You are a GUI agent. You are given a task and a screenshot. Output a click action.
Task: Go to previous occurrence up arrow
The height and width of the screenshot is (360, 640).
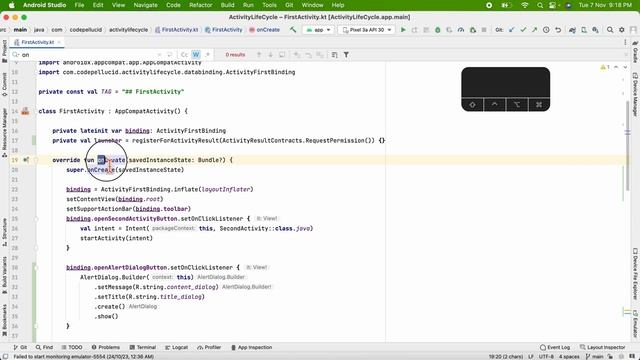point(259,55)
